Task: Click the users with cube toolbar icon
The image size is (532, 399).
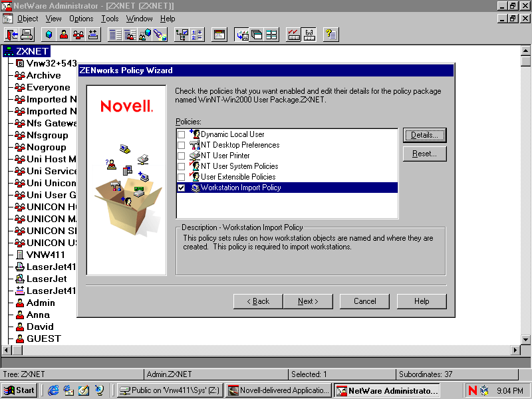Action: 145,35
